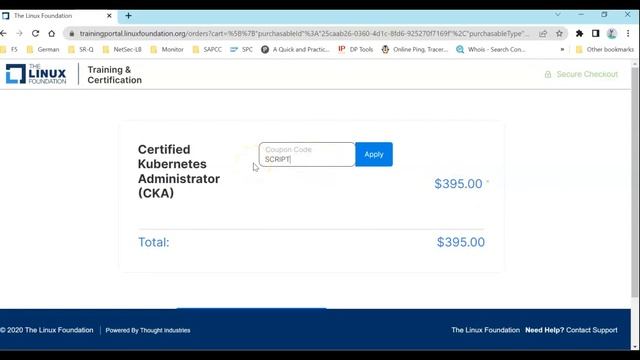This screenshot has height=360, width=640.
Task: Click The Linux Foundation logo
Action: (x=36, y=74)
